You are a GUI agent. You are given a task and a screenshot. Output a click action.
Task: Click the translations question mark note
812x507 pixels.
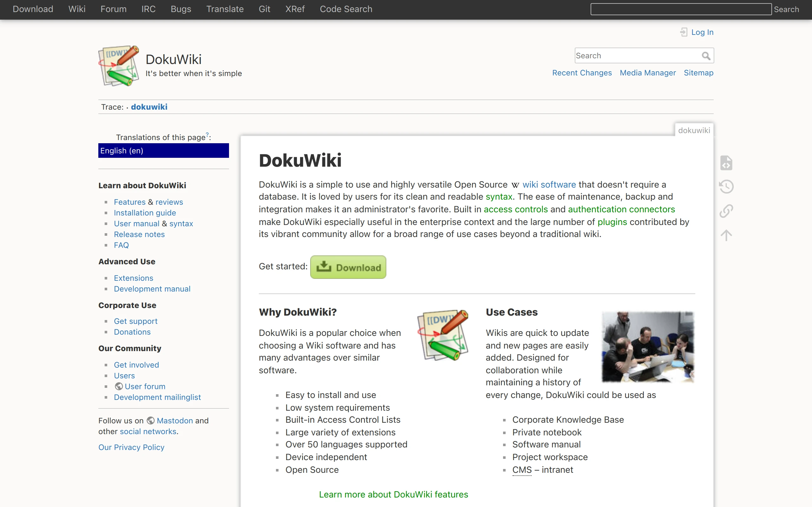click(x=207, y=135)
